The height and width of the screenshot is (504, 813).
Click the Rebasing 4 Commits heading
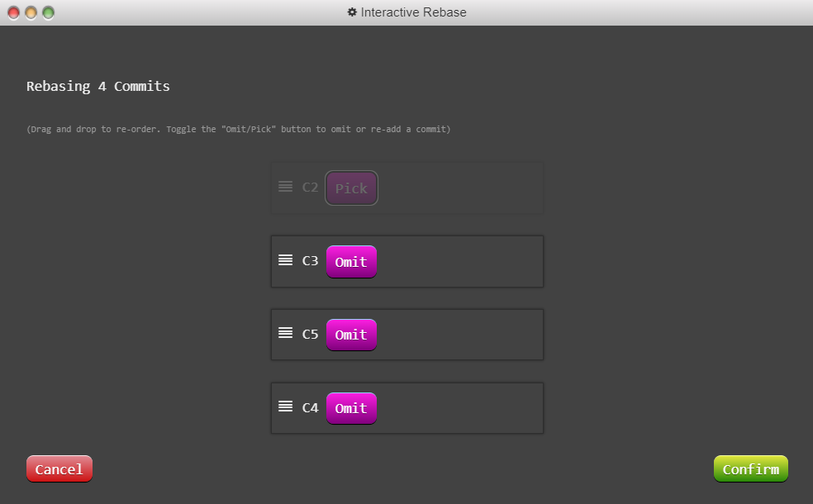click(x=98, y=86)
